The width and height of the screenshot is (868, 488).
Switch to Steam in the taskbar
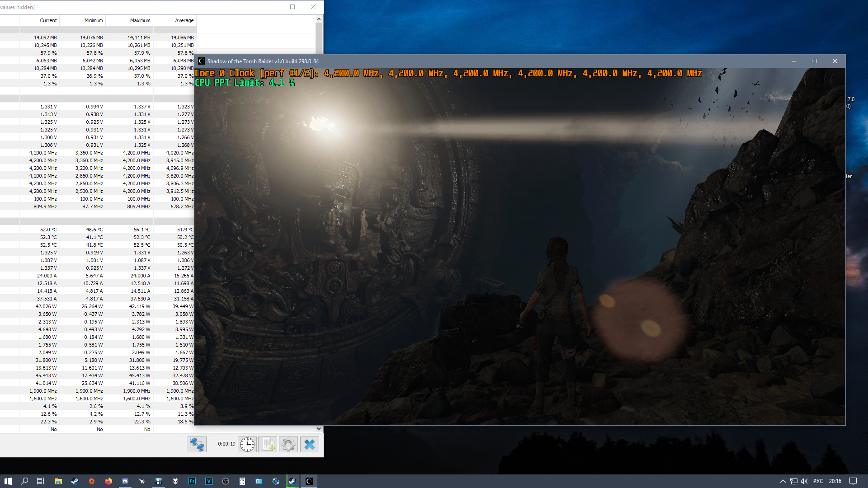pyautogui.click(x=292, y=481)
